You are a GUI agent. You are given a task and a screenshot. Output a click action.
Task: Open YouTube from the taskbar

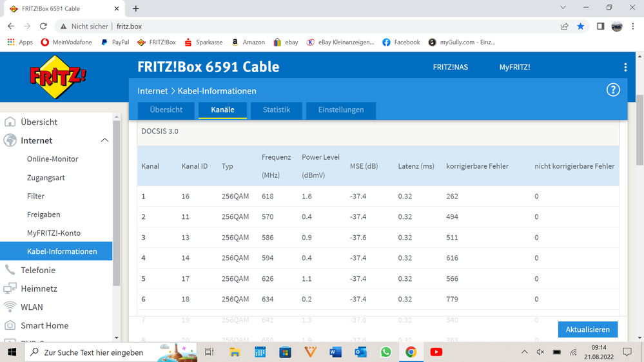coord(436,352)
